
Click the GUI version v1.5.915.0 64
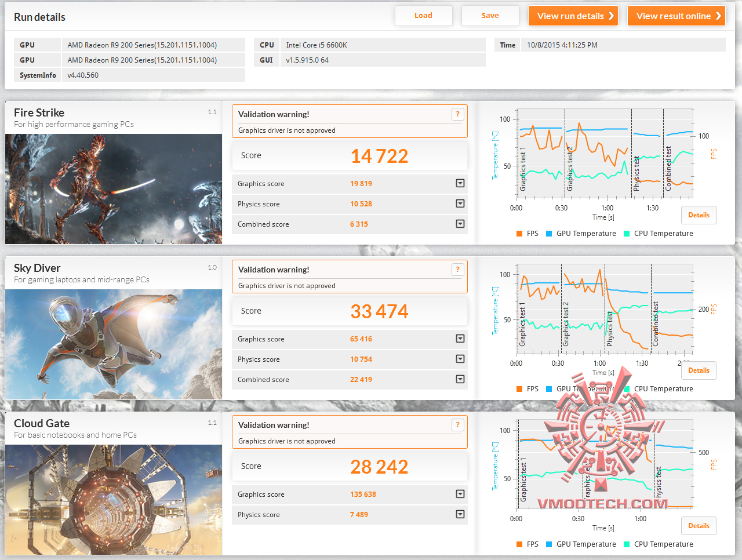coord(307,60)
